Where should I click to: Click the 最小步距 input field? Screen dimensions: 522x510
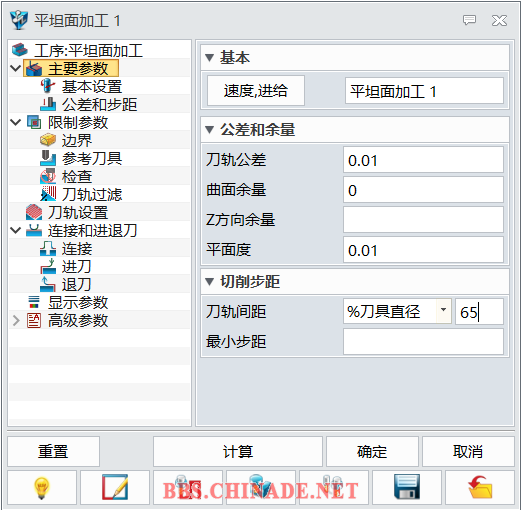423,341
